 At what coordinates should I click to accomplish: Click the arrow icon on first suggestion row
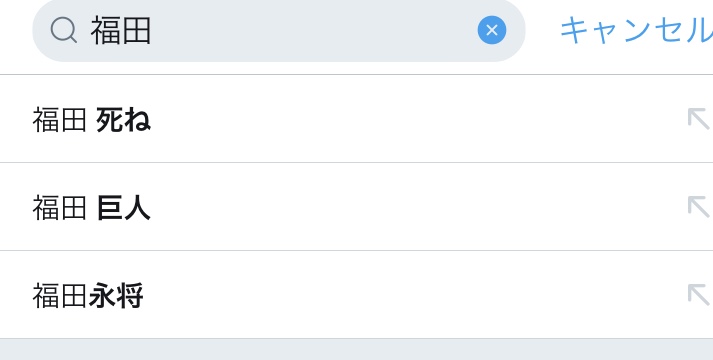pyautogui.click(x=698, y=119)
